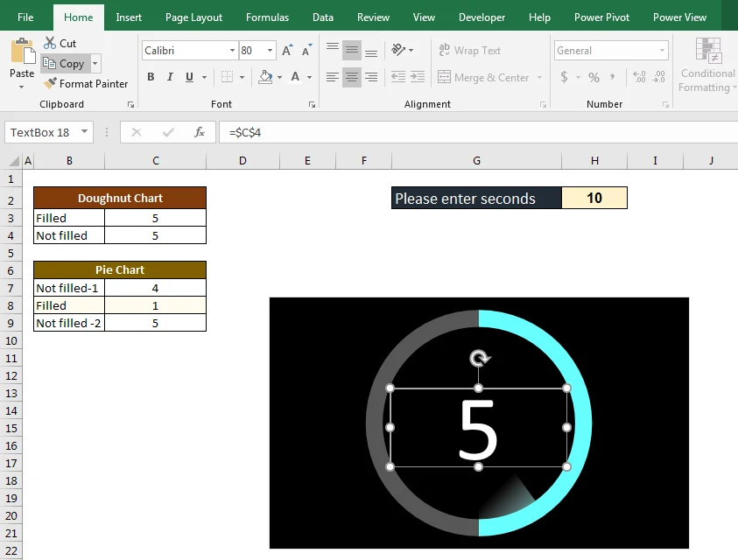
Task: Click the Cut scissors icon
Action: 48,44
